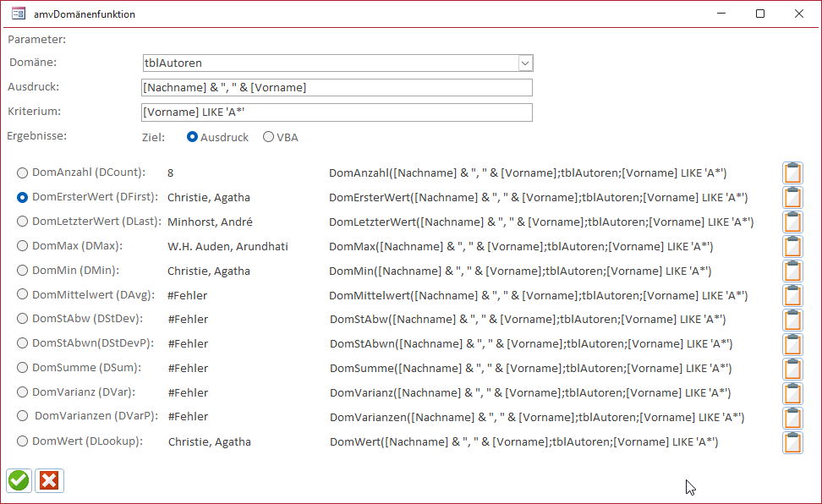This screenshot has width=822, height=504.
Task: Click the tblAutoren combo box field
Action: [330, 63]
